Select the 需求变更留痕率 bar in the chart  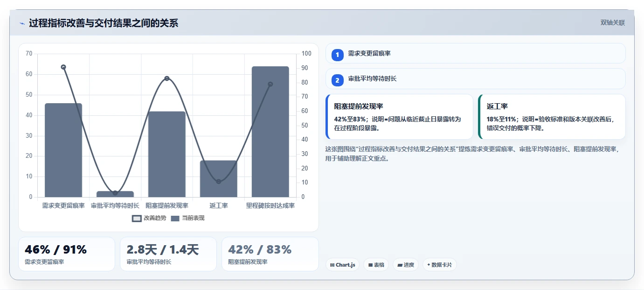(x=63, y=150)
